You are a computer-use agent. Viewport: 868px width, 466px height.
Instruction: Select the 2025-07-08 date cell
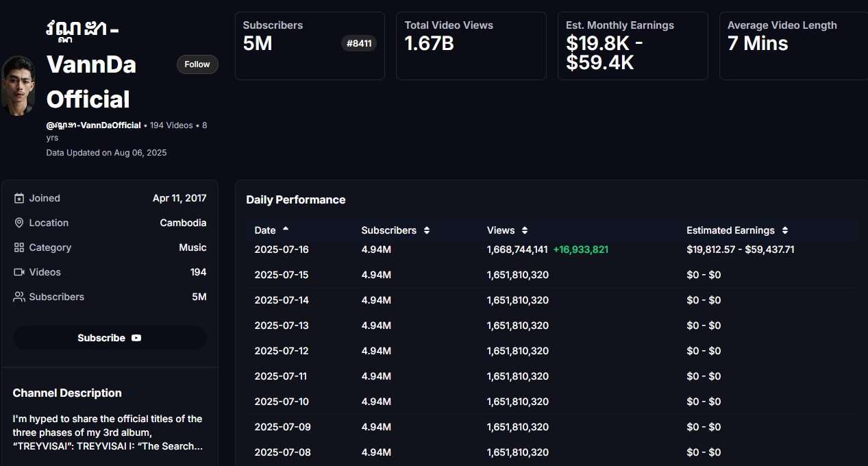(x=282, y=452)
